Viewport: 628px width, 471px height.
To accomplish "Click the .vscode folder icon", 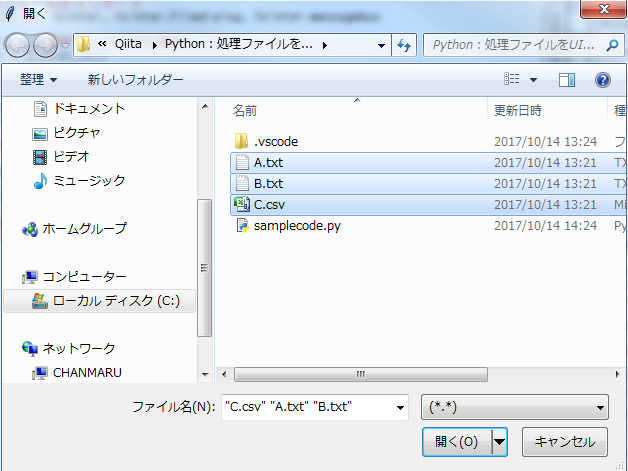I will pos(241,141).
